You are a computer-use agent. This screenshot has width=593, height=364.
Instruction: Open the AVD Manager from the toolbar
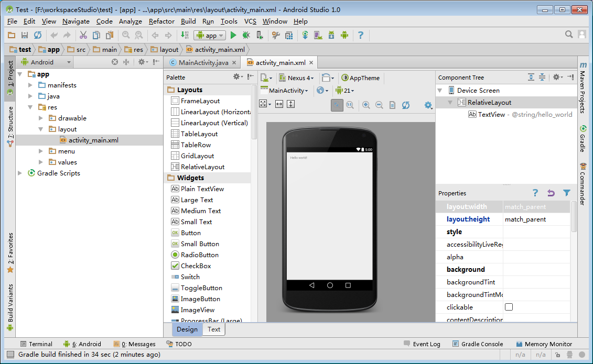click(318, 35)
